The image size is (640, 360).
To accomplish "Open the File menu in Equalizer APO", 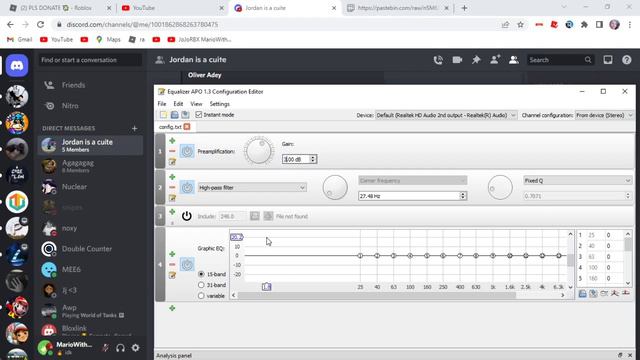I will 162,104.
